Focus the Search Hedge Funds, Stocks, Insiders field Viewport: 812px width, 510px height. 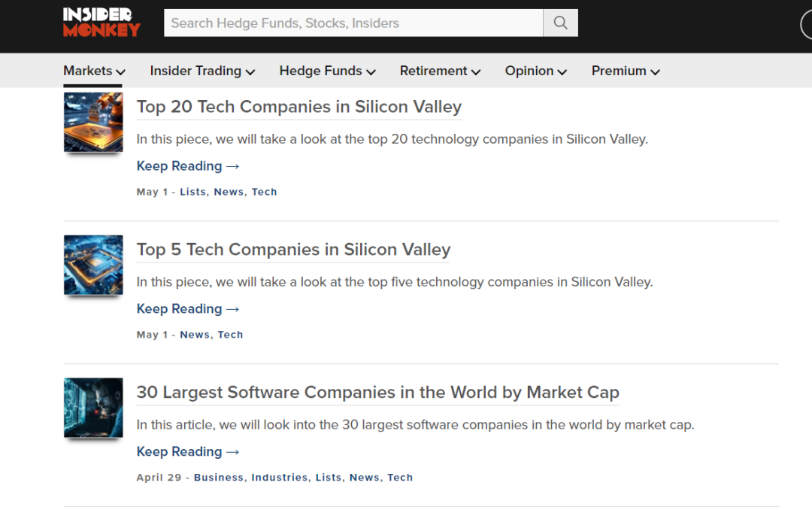point(353,23)
